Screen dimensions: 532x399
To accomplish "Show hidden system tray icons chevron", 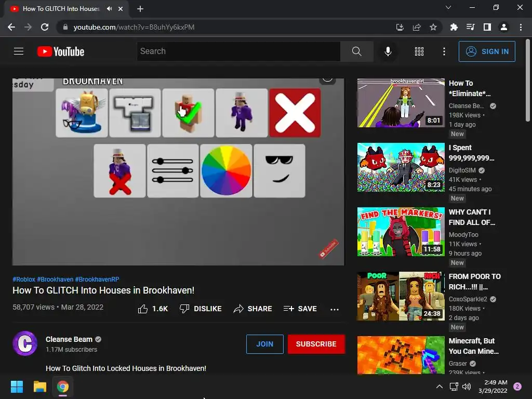I will [x=440, y=387].
